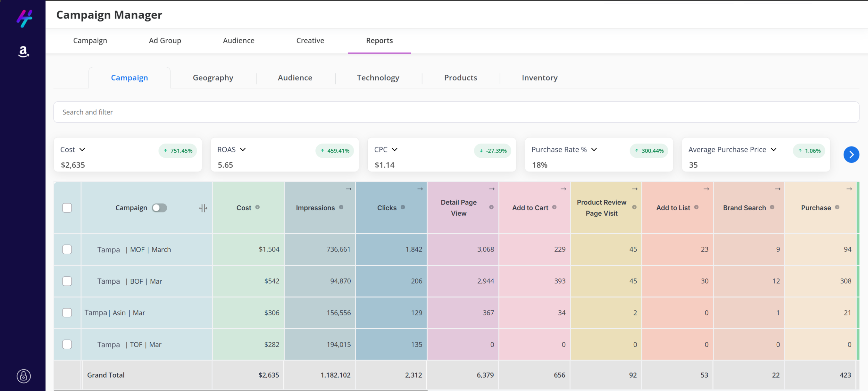Switch to the Geography report tab
This screenshot has width=868, height=391.
pyautogui.click(x=213, y=78)
